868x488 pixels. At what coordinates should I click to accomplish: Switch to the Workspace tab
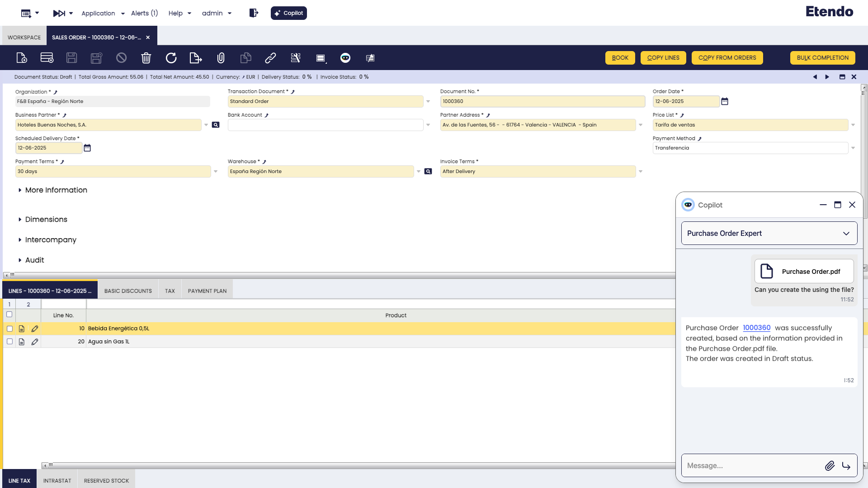pos(24,37)
